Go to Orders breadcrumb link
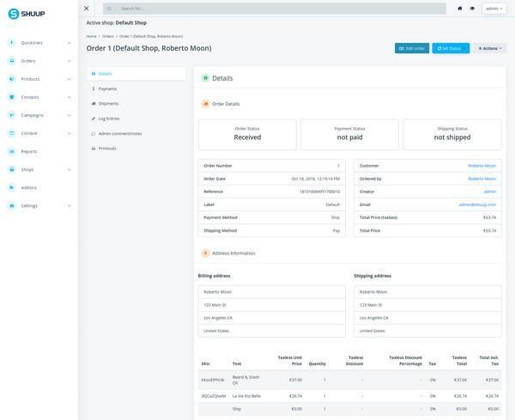 tap(108, 36)
